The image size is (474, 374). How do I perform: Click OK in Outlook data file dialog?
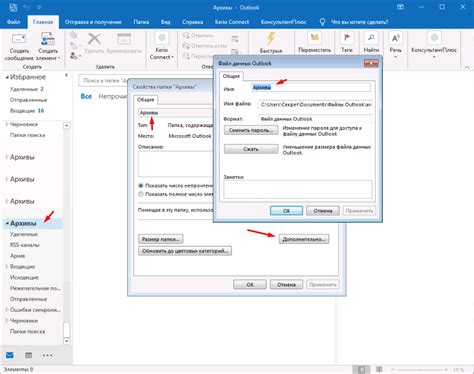tap(286, 211)
